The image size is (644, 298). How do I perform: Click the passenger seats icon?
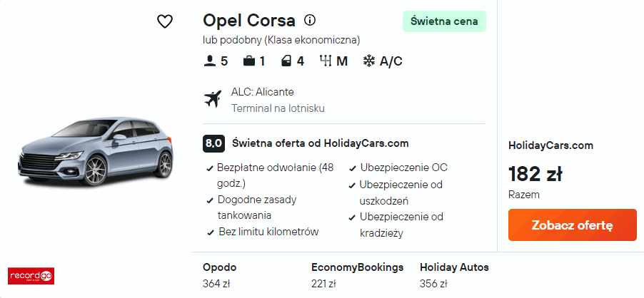(210, 61)
